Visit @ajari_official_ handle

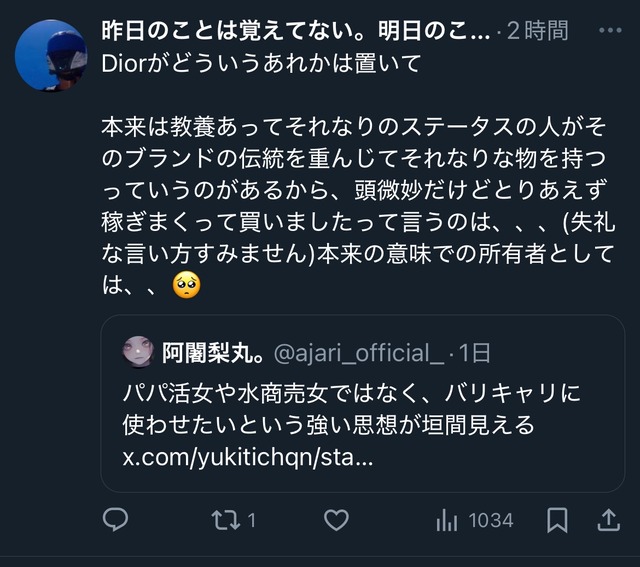358,352
